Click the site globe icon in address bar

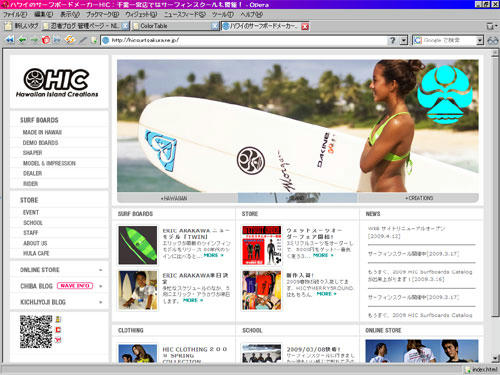tap(106, 40)
